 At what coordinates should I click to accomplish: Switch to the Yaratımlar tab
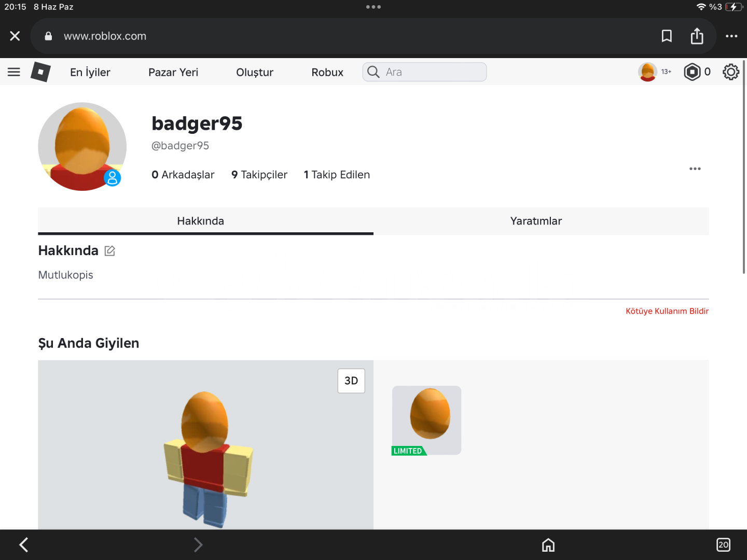pos(541,221)
